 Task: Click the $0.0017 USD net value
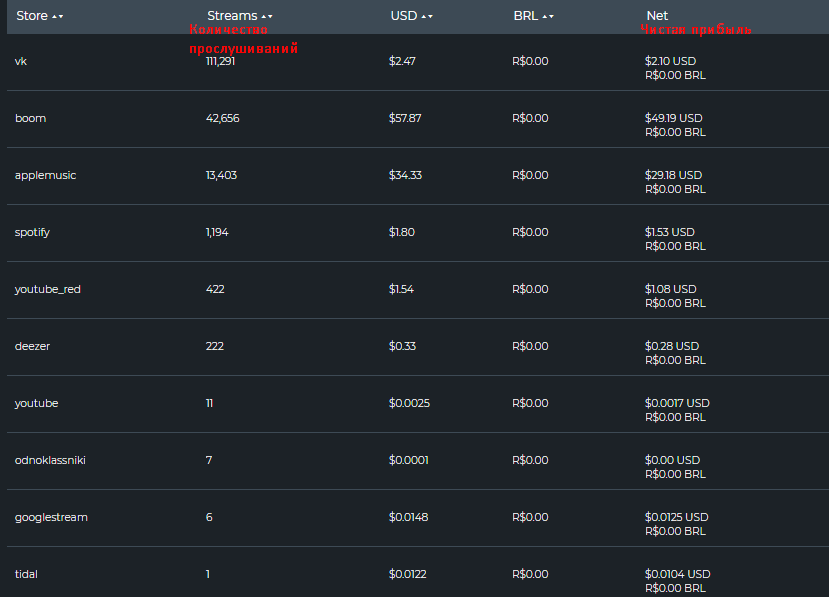pyautogui.click(x=677, y=403)
